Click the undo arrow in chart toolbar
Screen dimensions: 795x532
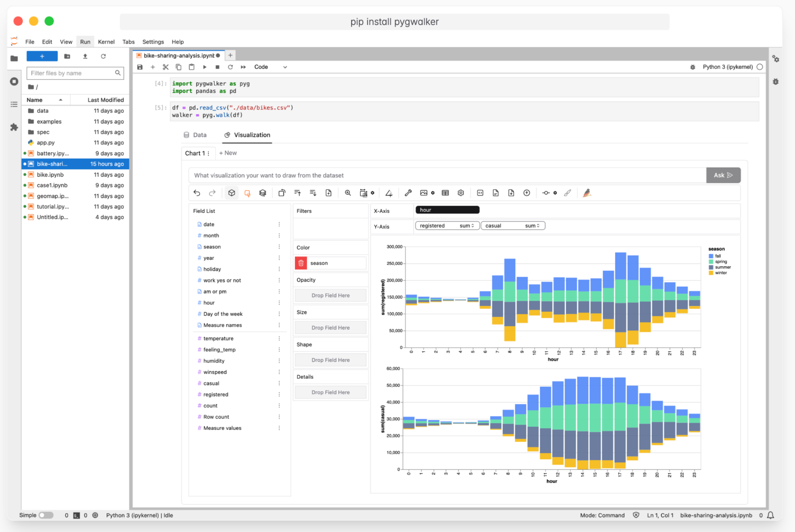(197, 193)
